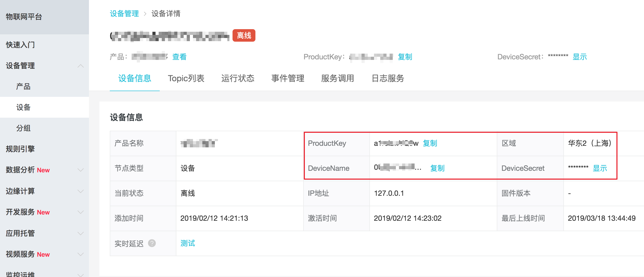Screen dimensions: 644x277
Task: Click the 节点类型 value 设备
Action: tap(188, 168)
